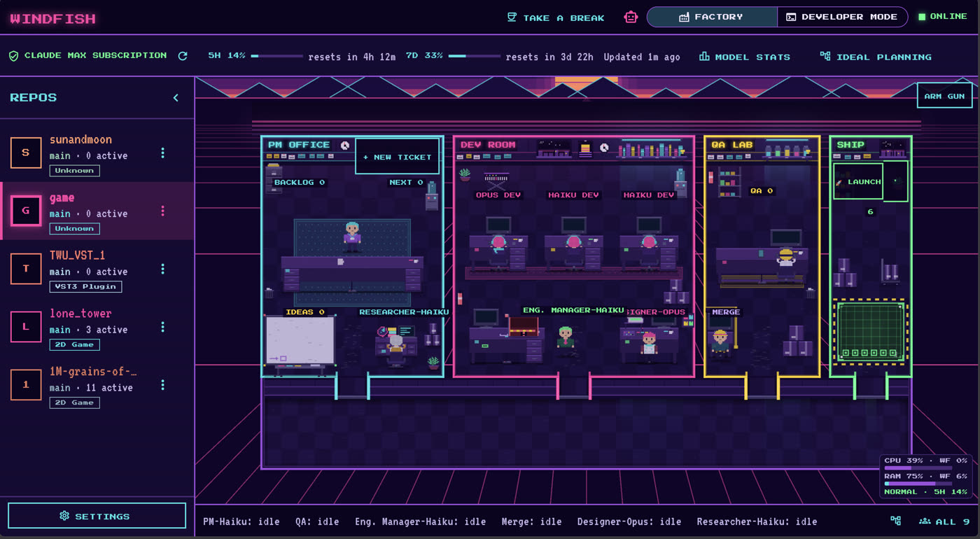This screenshot has height=539, width=980.
Task: Open options menu for game repo
Action: [x=163, y=211]
